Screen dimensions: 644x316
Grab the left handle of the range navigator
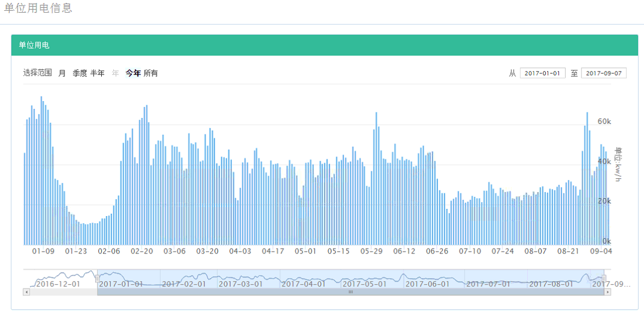pyautogui.click(x=97, y=278)
